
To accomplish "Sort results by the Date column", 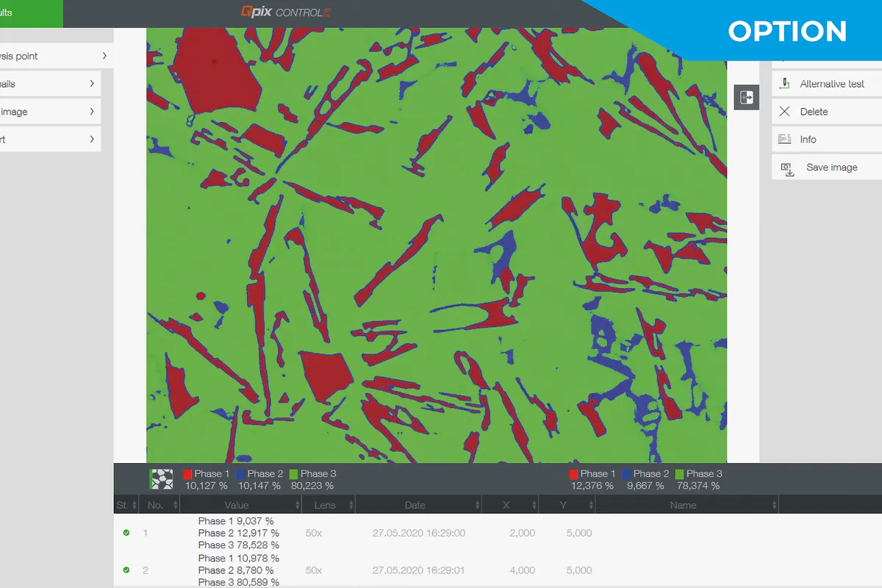I will [415, 505].
